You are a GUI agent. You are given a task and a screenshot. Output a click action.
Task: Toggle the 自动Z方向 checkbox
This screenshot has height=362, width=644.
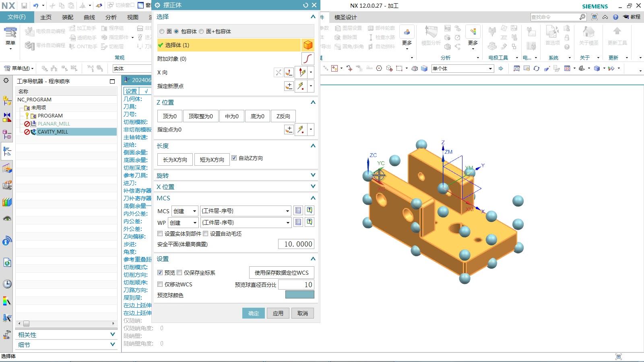(x=234, y=158)
